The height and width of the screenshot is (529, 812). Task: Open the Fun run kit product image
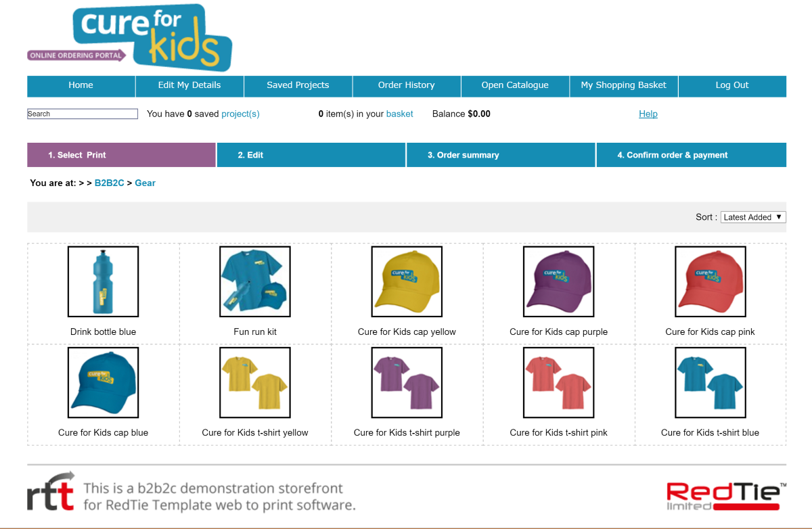pos(255,281)
